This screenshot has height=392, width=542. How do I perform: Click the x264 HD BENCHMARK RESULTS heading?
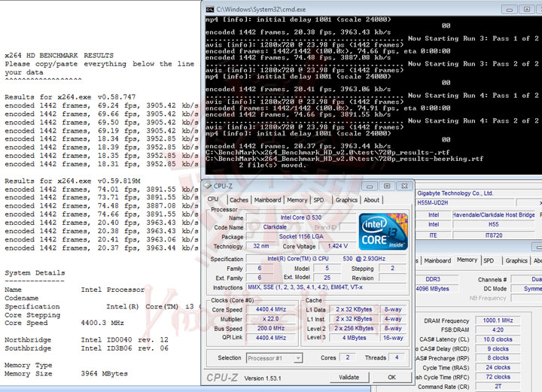pos(59,55)
